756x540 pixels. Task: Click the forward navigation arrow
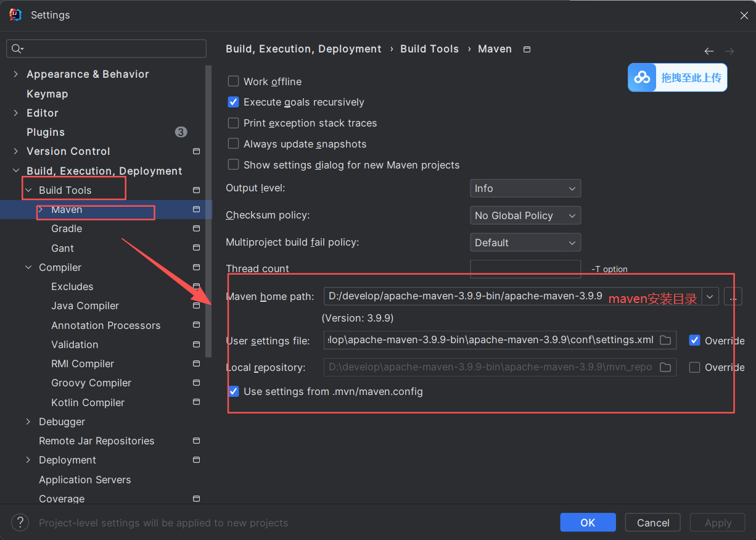(x=729, y=51)
